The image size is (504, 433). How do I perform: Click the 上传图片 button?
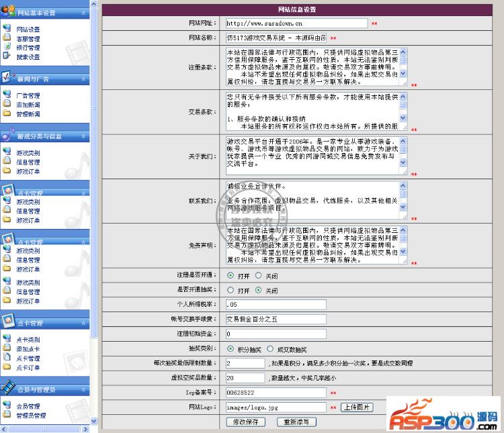pos(357,407)
